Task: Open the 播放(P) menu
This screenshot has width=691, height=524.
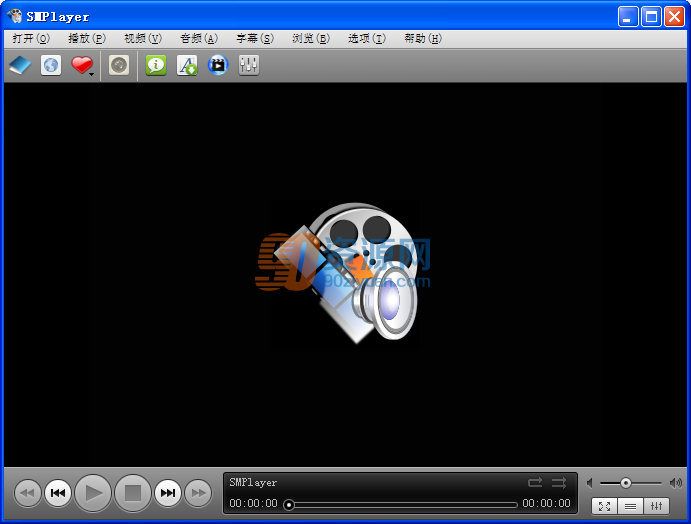Action: tap(87, 39)
